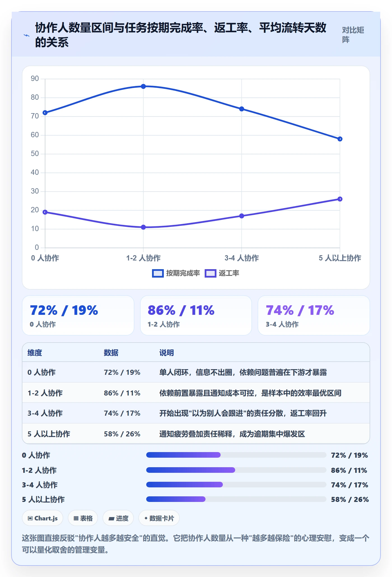Click the 对比矩阵 label in the header
Screen dimensions: 392x577
(x=353, y=35)
